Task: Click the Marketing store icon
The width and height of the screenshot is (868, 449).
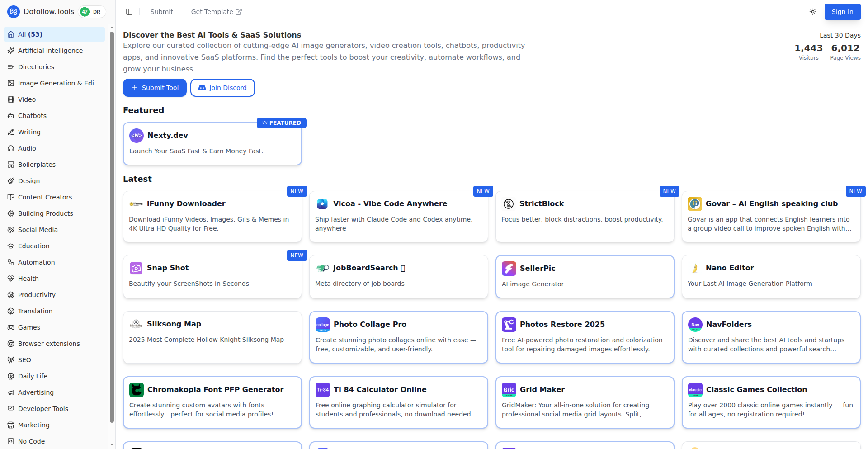Action: click(x=11, y=425)
